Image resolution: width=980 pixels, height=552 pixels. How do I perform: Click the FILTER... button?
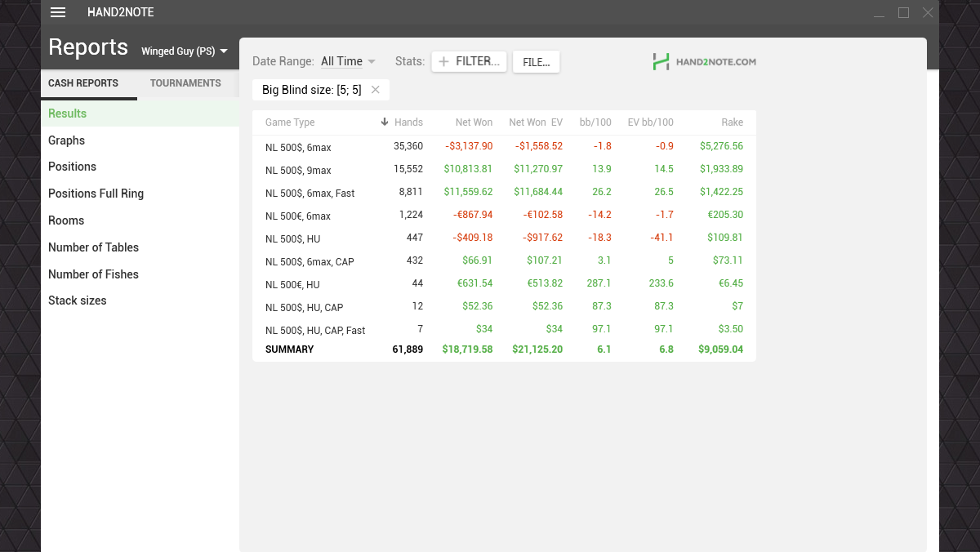click(x=470, y=61)
